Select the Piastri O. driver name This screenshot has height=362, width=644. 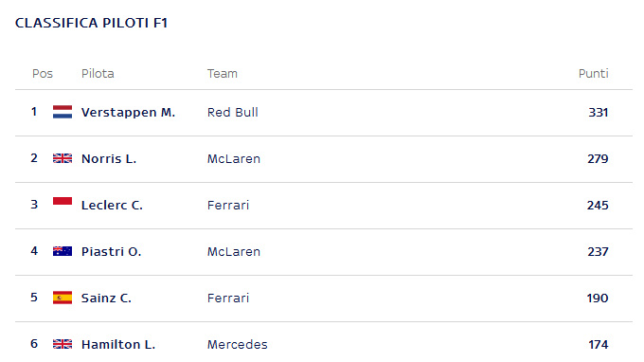point(112,251)
